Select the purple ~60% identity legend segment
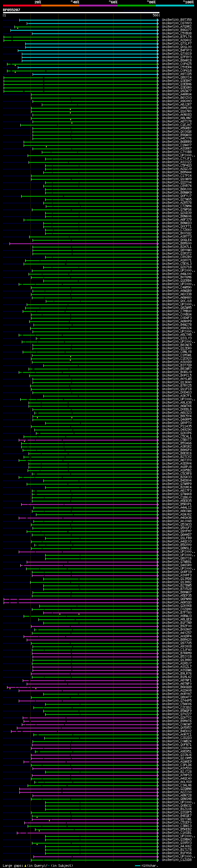Viewport: 197px width, 868px height. [x=99, y=6]
